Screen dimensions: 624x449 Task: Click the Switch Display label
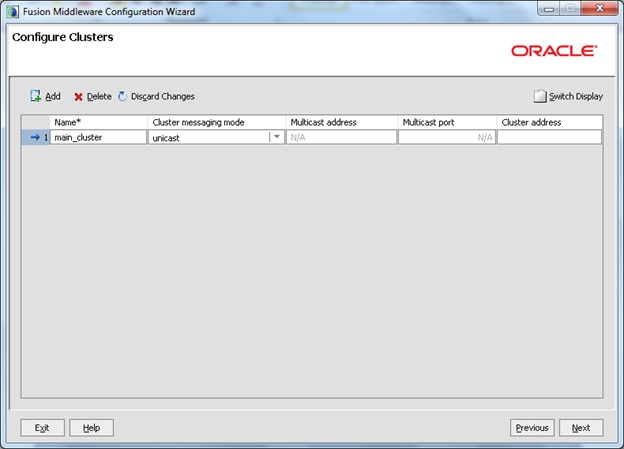click(576, 96)
